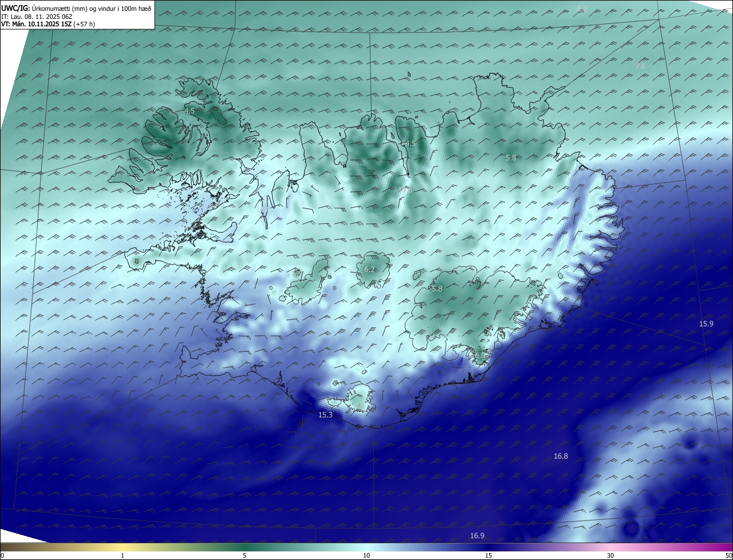Click the color scale tick label 15
This screenshot has width=733, height=560.
(x=488, y=555)
